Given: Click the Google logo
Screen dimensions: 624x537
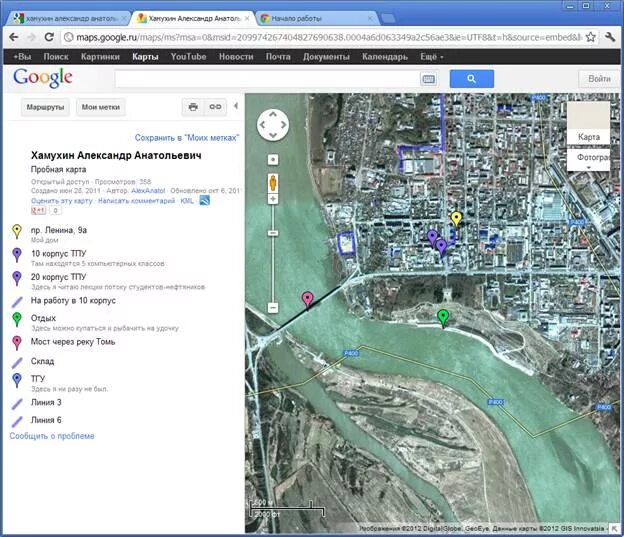Looking at the screenshot, I should coord(43,78).
